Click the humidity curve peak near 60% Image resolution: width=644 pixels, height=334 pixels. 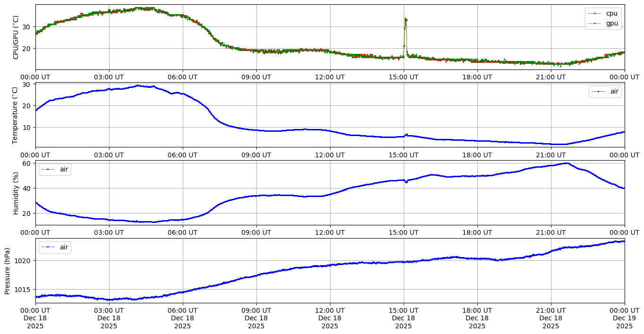click(566, 163)
